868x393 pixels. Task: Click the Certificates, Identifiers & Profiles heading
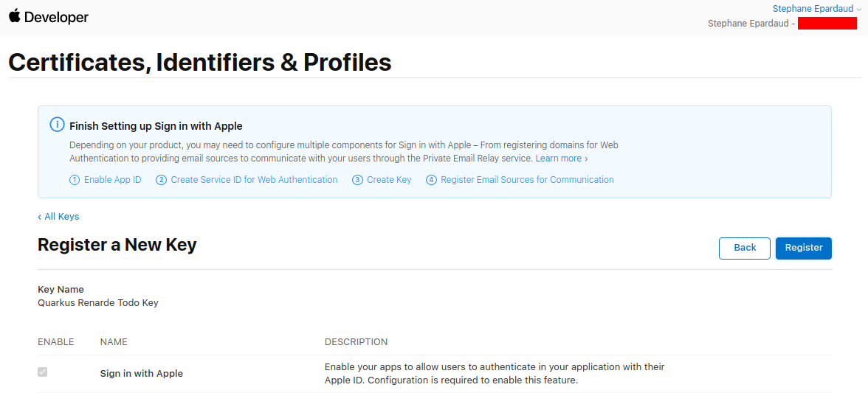(199, 63)
